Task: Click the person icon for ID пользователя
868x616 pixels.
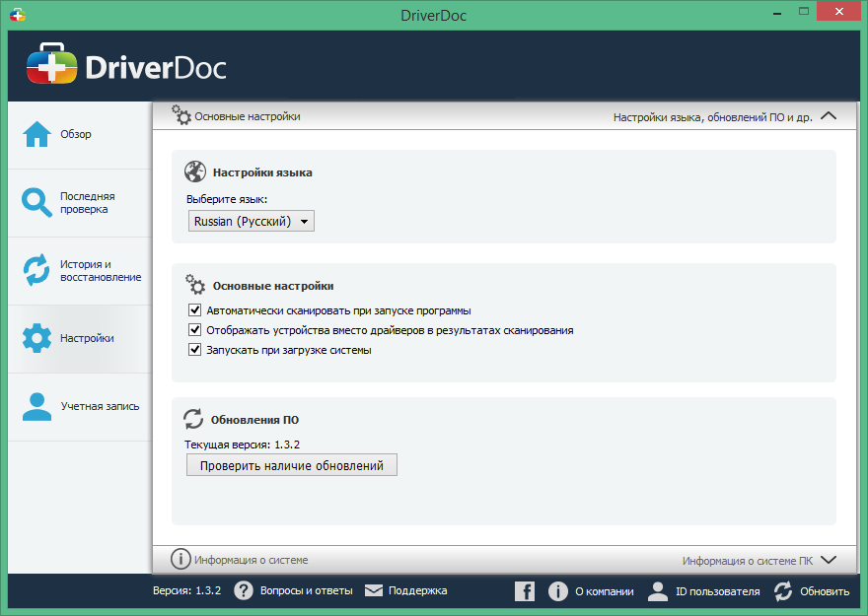Action: pos(658,591)
